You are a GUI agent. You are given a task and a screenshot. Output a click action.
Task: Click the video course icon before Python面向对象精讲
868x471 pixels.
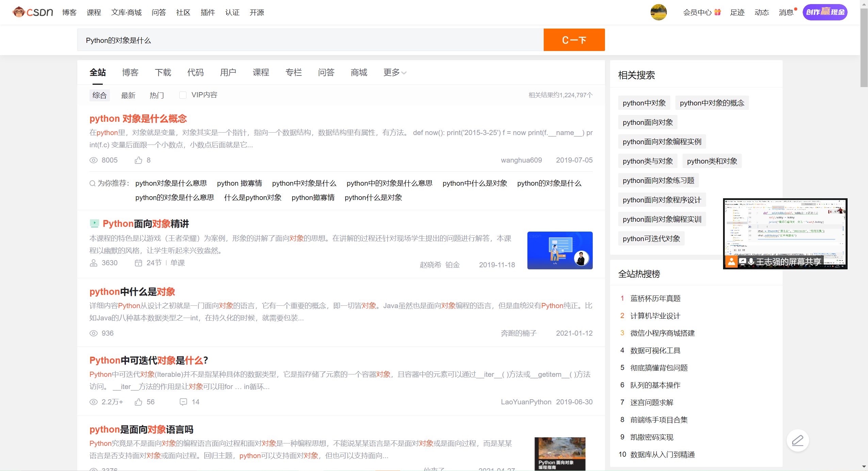pyautogui.click(x=94, y=223)
